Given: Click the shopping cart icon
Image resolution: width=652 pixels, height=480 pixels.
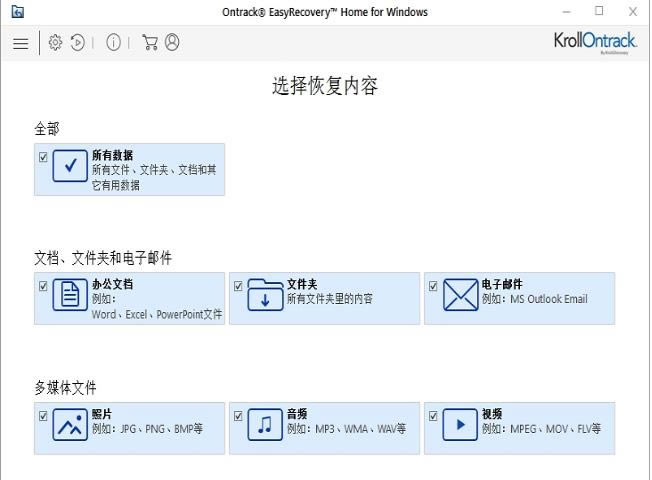Looking at the screenshot, I should click(150, 42).
